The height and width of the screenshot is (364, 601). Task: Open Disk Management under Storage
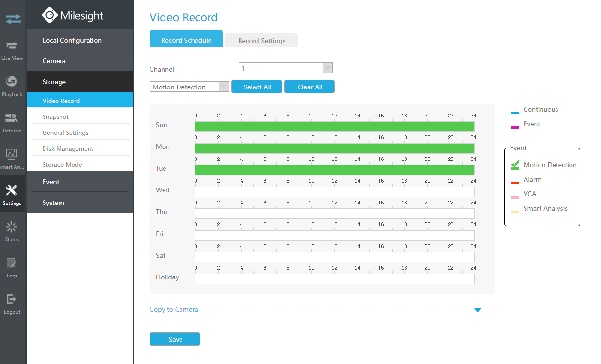[x=80, y=148]
